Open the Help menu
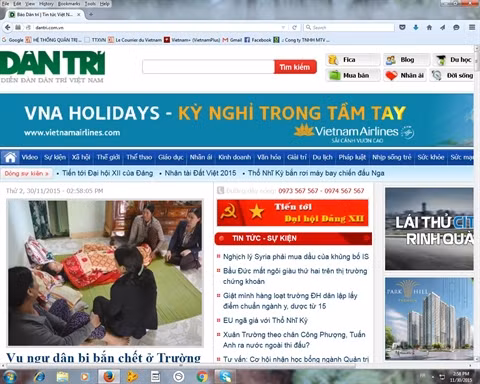Image resolution: width=480 pixels, height=384 pixels. coord(105,4)
